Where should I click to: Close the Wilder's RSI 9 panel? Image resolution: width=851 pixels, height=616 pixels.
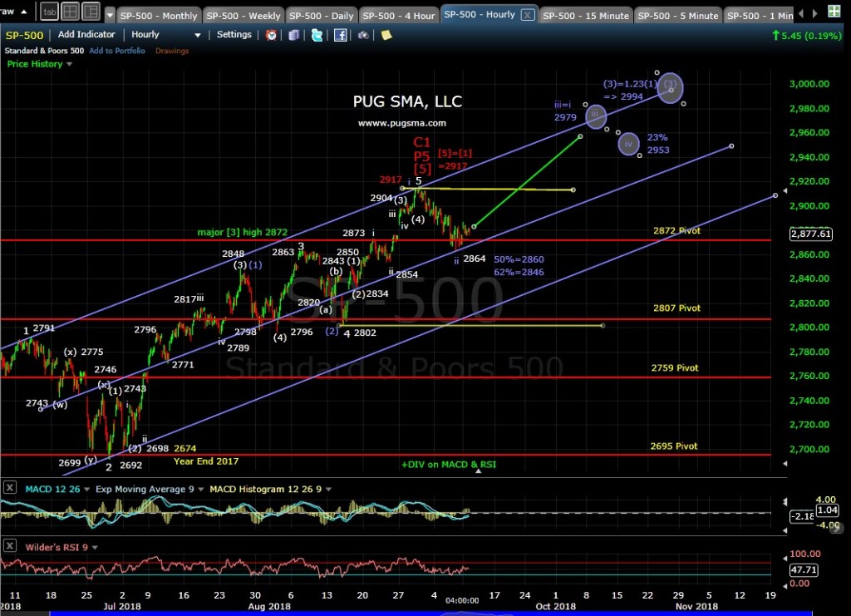[10, 545]
